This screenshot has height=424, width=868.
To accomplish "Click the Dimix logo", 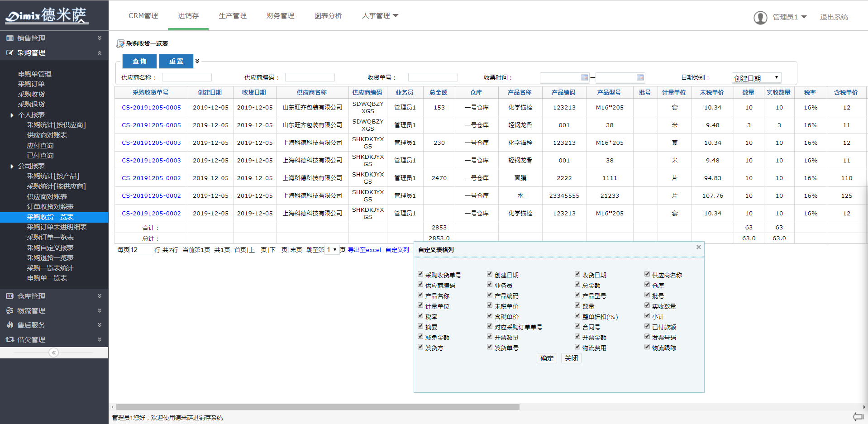I will (47, 15).
